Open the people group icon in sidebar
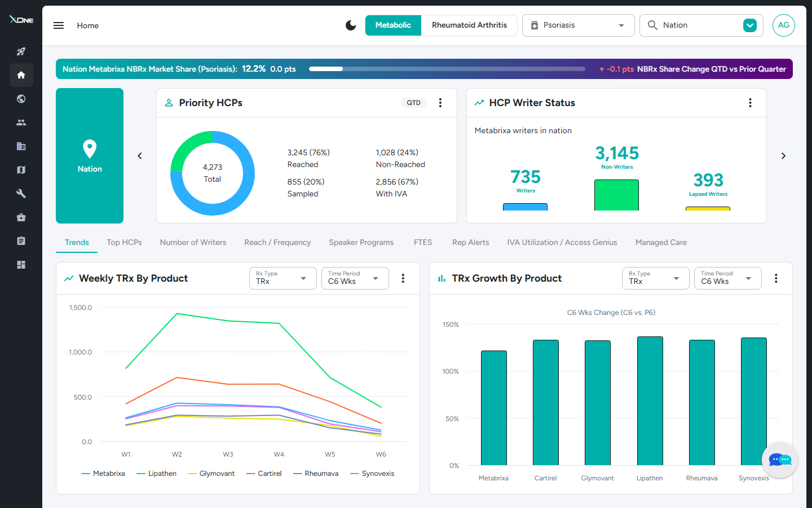This screenshot has height=508, width=812. [x=21, y=122]
